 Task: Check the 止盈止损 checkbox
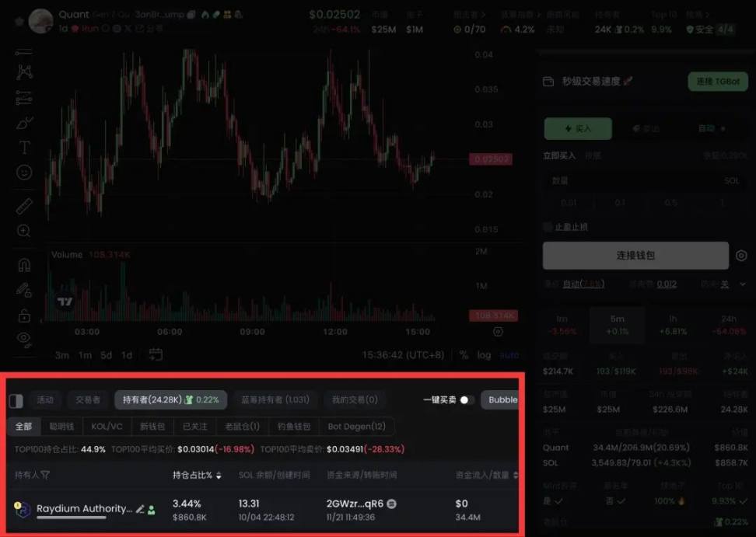[548, 226]
